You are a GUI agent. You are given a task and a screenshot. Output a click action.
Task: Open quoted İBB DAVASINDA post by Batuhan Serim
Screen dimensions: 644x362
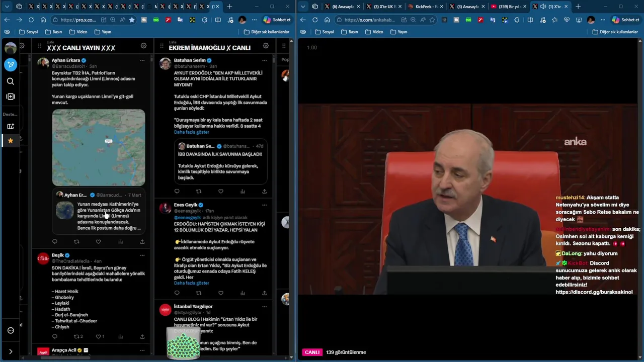[x=220, y=162]
